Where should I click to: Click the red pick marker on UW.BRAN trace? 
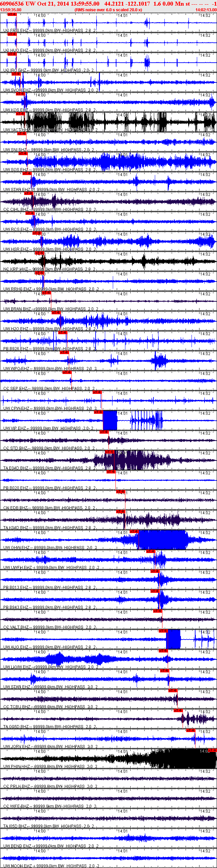(46, 292)
